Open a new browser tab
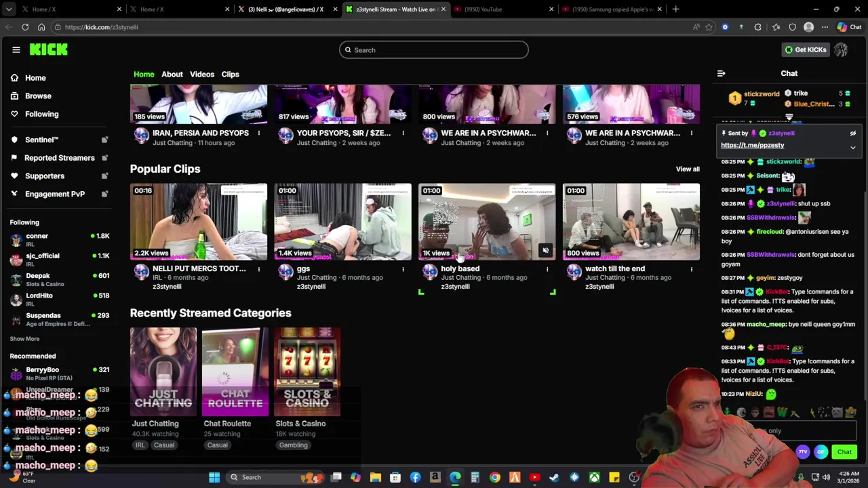This screenshot has height=488, width=868. pos(675,9)
